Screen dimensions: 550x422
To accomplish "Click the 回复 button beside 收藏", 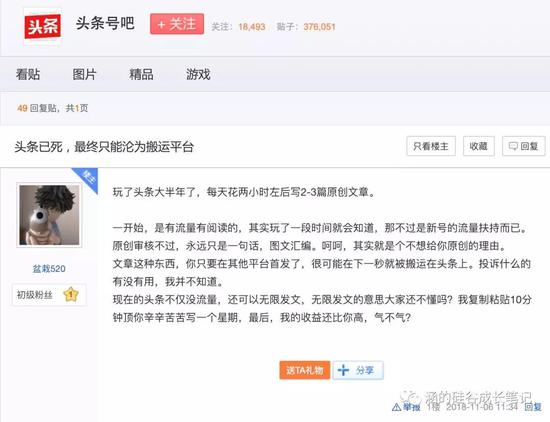I will pos(524,146).
